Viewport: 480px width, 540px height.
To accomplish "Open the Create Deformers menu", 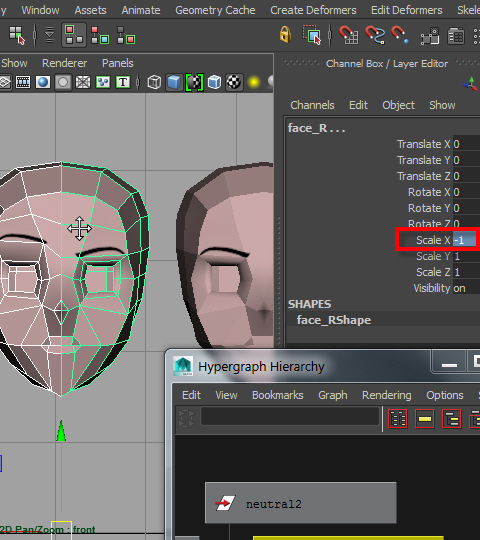I will point(313,10).
